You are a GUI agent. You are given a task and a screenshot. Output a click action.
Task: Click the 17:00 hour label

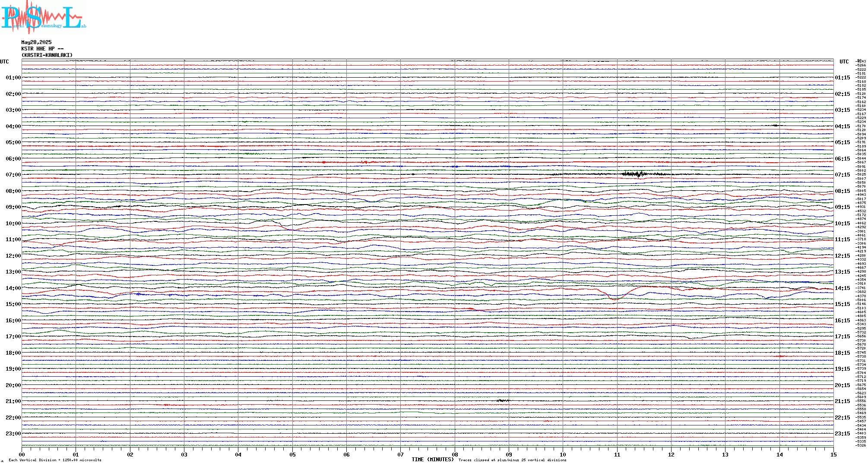point(13,337)
